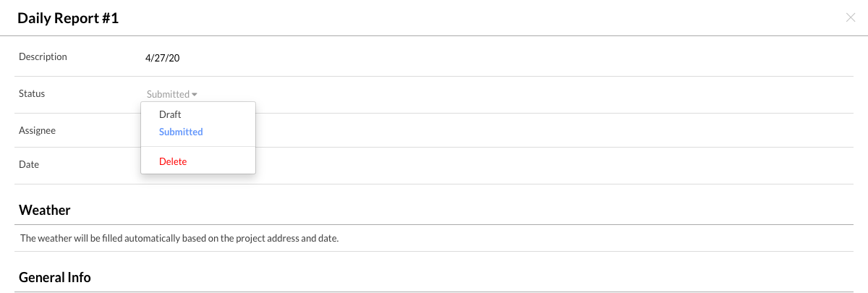Choose the highlighted blue Submitted option
This screenshot has height=293, width=868.
pos(181,132)
